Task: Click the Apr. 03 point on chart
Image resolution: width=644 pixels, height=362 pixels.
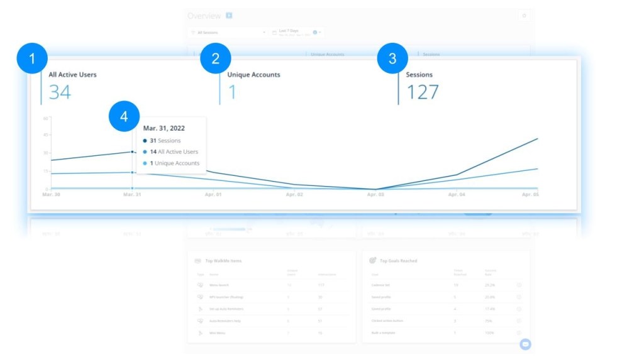Action: pos(375,189)
